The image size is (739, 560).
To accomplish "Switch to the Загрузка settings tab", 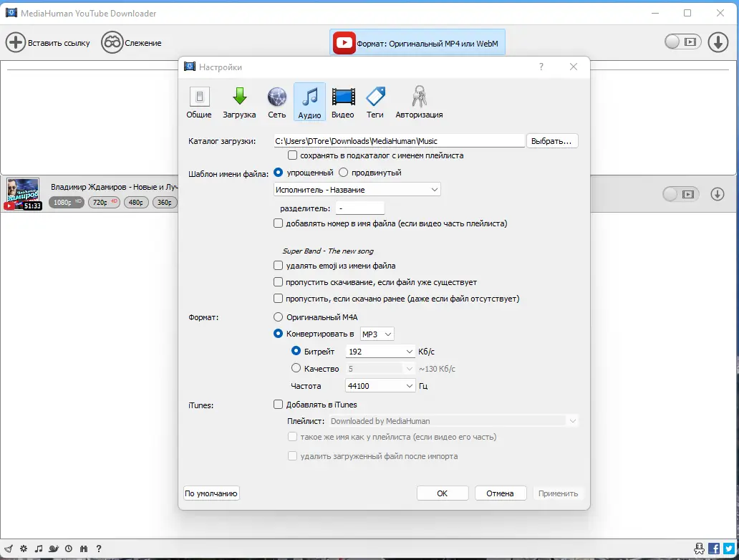I will (x=239, y=102).
